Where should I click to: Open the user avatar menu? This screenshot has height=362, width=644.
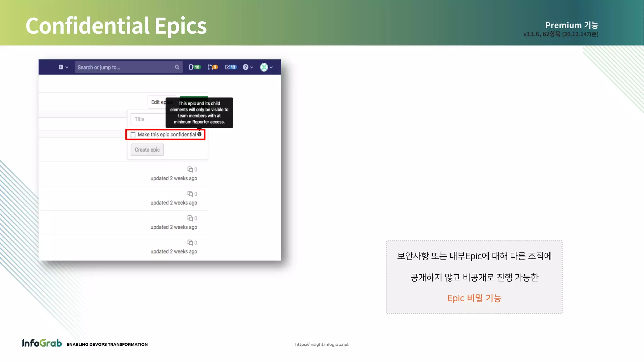coord(266,67)
